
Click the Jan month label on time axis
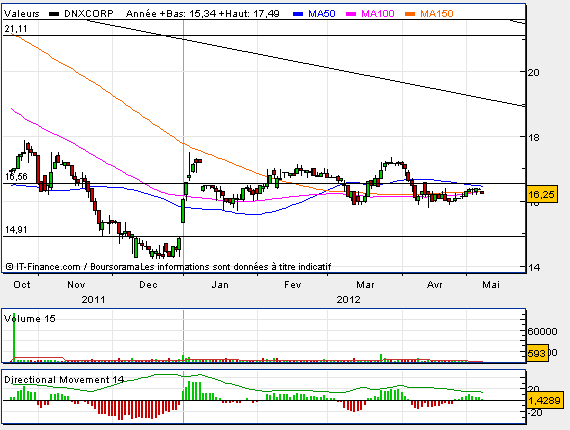pos(220,285)
